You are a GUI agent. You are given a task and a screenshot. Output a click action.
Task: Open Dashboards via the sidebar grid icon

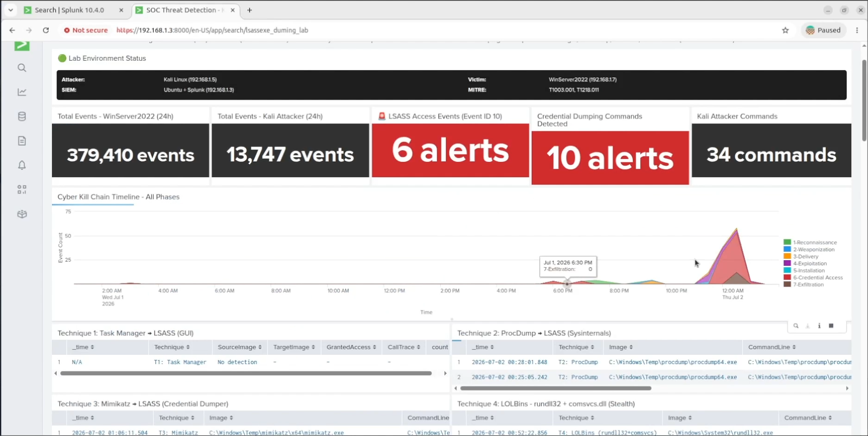(22, 189)
